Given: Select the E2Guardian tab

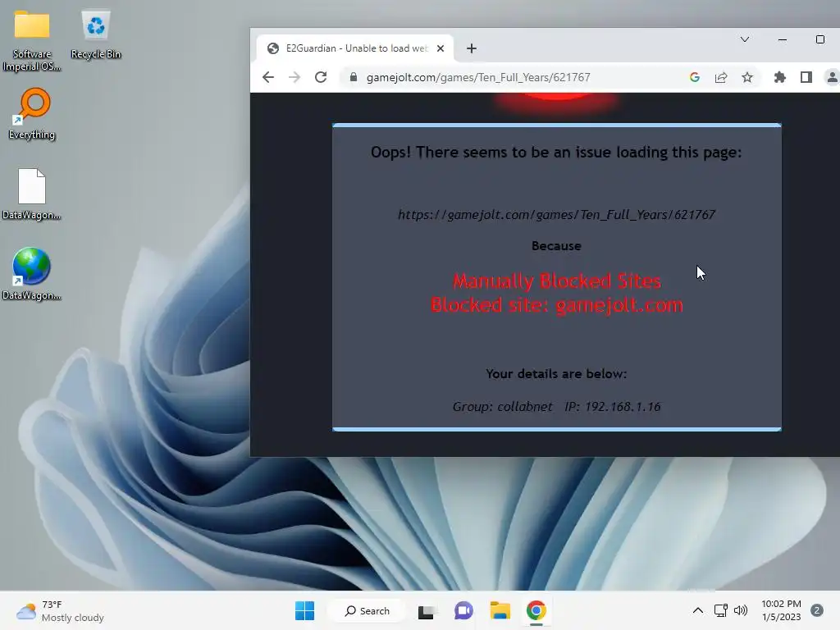Looking at the screenshot, I should tap(355, 48).
